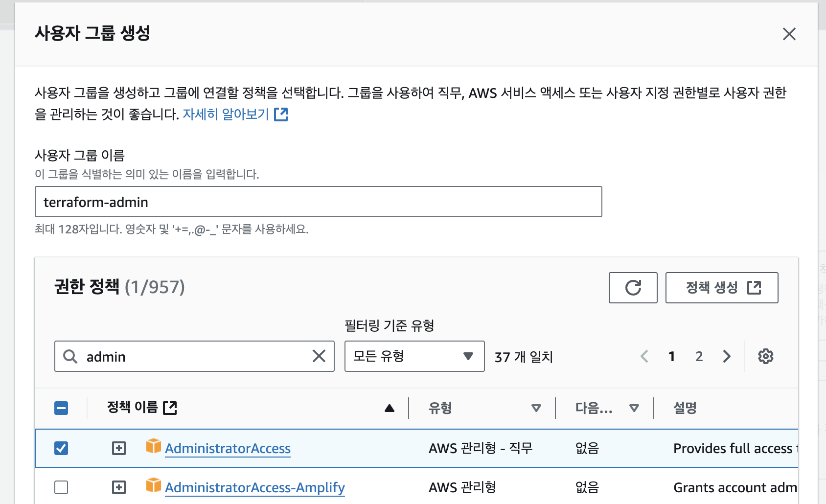Open external link icon beside 정책 이름

(170, 407)
